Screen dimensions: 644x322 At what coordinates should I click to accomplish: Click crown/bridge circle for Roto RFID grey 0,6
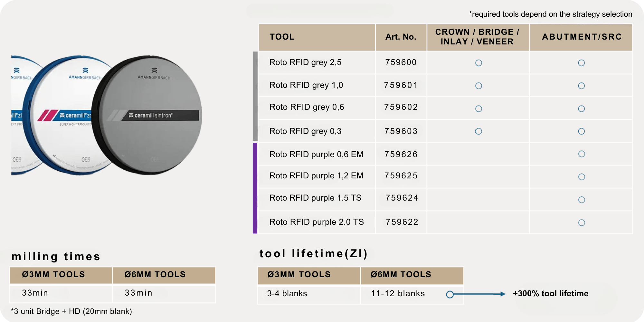pos(478,109)
